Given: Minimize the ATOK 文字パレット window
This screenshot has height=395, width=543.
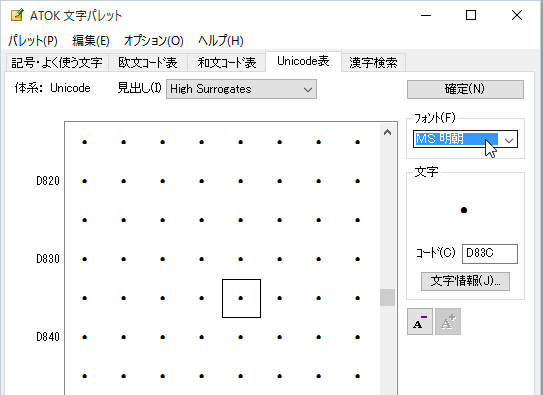Looking at the screenshot, I should pos(426,15).
